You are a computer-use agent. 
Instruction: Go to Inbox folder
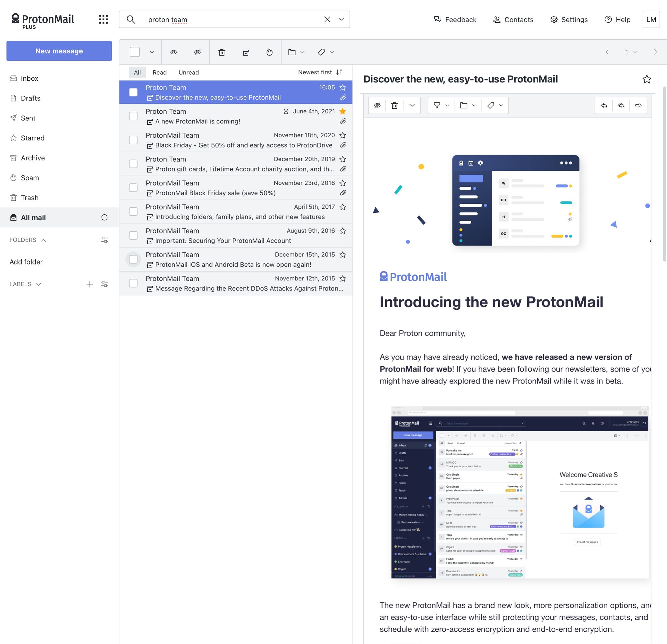pos(59,78)
